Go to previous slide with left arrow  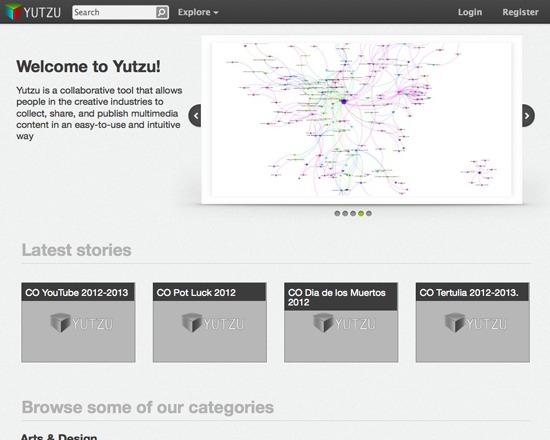pyautogui.click(x=195, y=115)
